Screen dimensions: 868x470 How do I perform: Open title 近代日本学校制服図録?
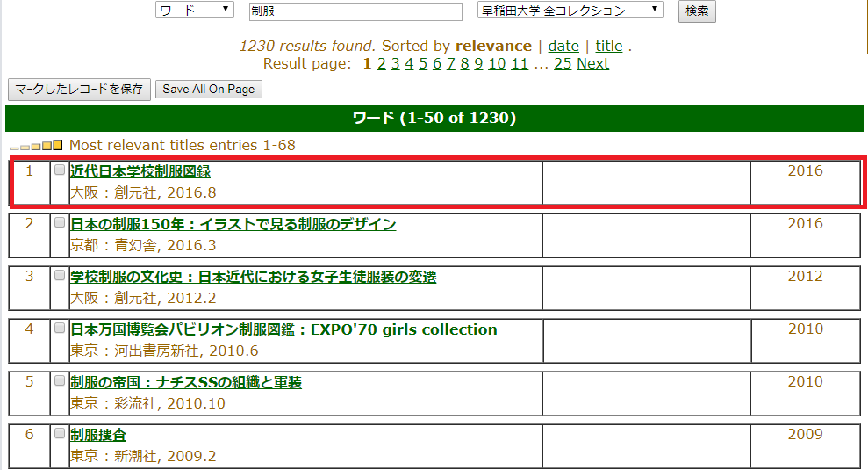click(140, 171)
